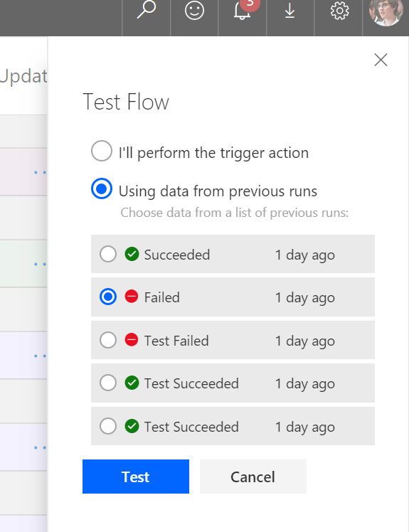Viewport: 409px width, 532px height.
Task: Select the first Test Succeeded run radio
Action: point(108,383)
